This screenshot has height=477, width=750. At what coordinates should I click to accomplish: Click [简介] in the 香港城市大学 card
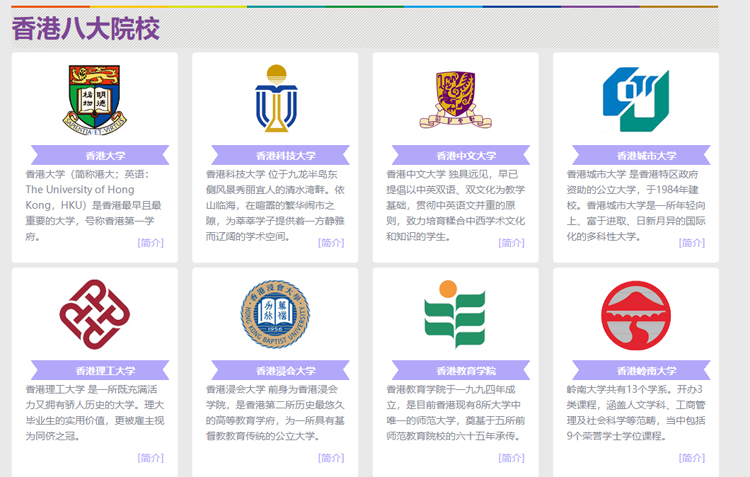coord(692,243)
